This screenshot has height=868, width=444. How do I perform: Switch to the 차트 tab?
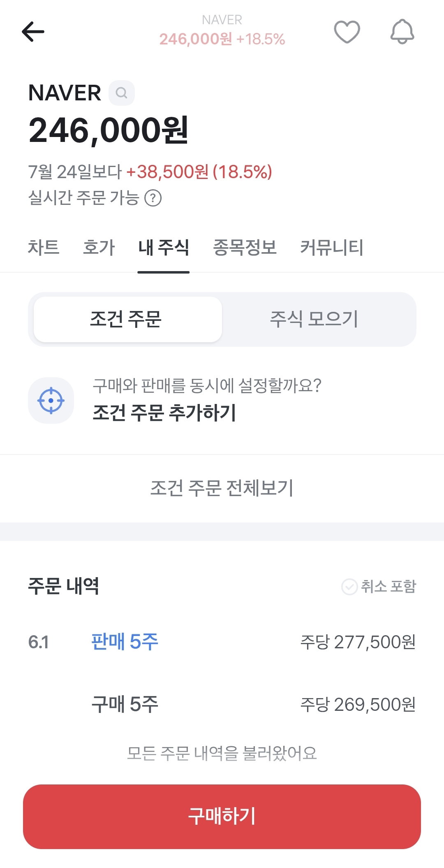44,248
